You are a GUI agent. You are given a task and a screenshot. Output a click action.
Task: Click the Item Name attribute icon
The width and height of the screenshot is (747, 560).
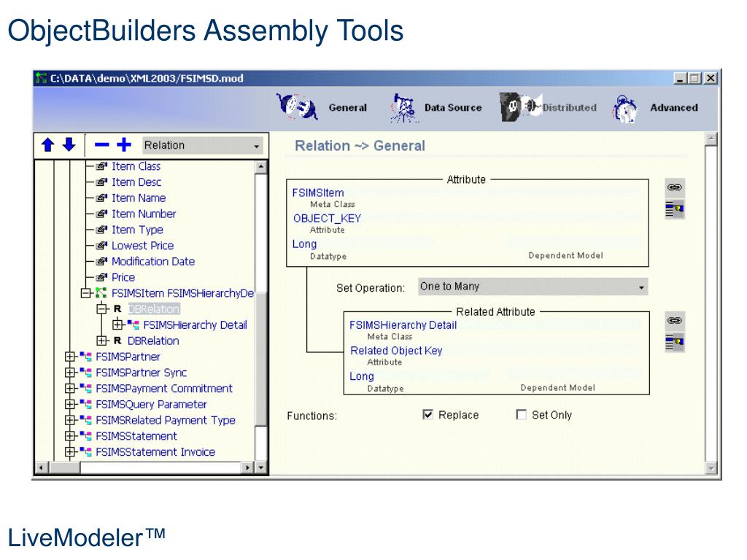pyautogui.click(x=101, y=198)
